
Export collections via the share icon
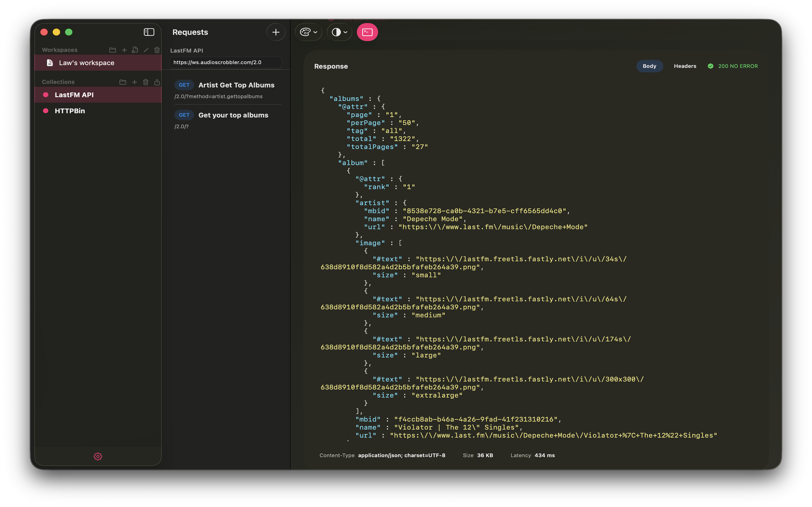[157, 82]
